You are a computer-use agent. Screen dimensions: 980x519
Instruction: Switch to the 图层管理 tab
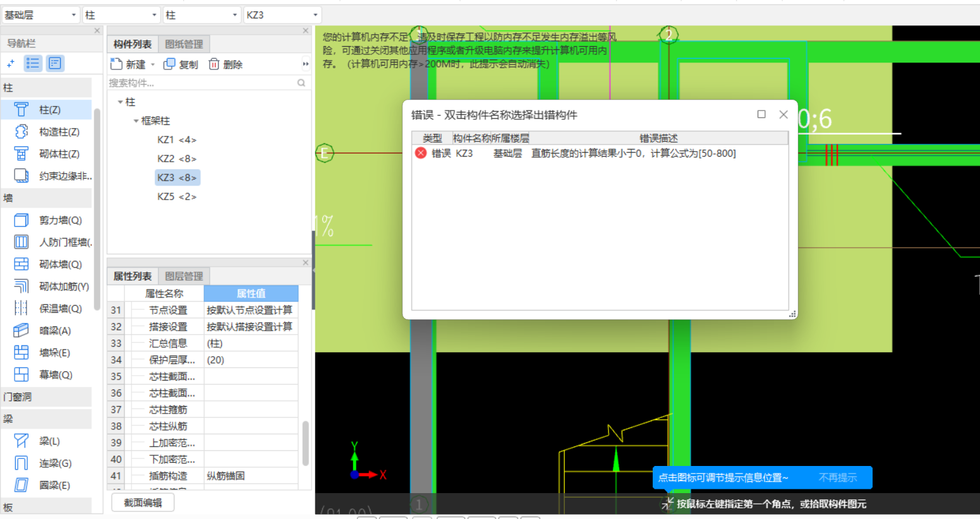tap(184, 277)
